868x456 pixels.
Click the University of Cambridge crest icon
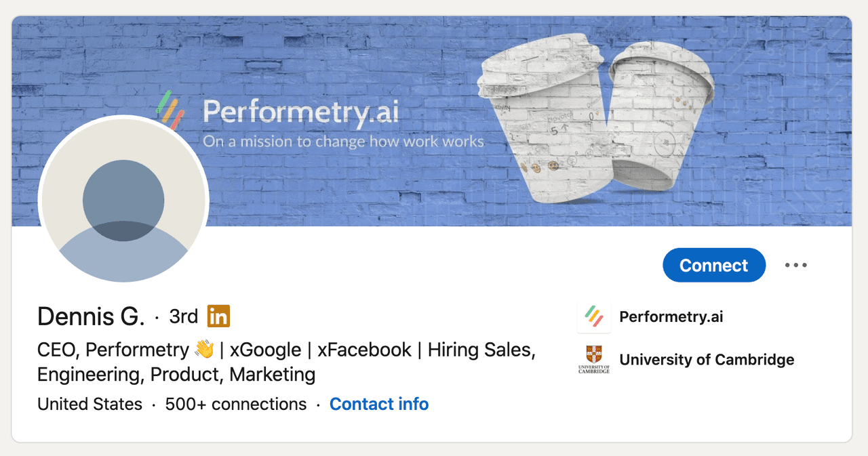(594, 359)
